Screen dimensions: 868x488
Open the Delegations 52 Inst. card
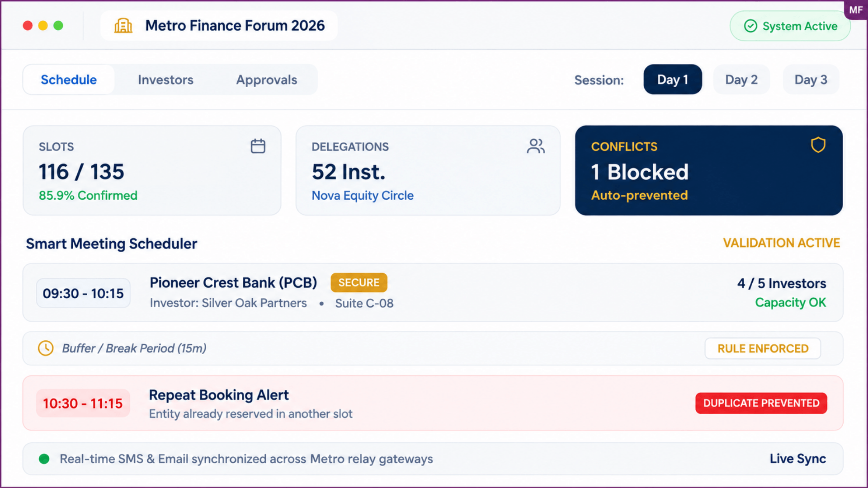[x=428, y=170]
